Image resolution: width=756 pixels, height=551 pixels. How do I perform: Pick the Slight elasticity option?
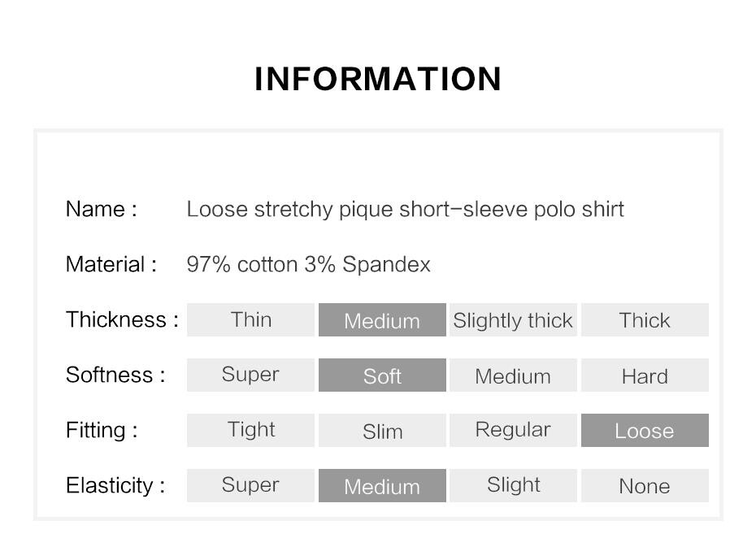(x=514, y=485)
